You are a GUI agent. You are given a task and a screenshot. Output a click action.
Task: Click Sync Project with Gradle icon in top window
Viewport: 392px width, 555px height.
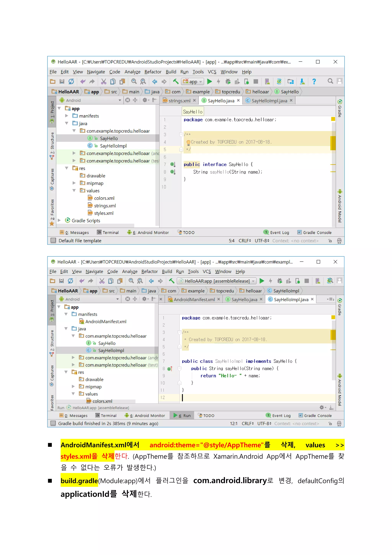coord(279,82)
